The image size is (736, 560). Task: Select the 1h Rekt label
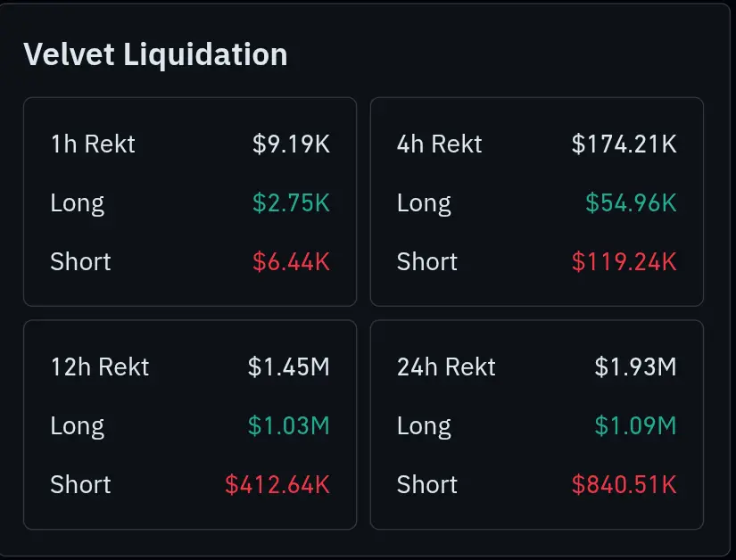pyautogui.click(x=93, y=144)
